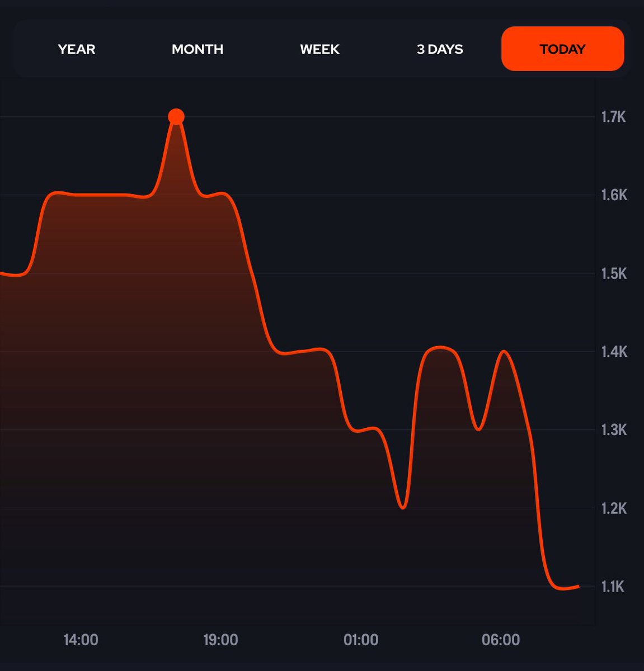Click the 14:00 timestamp label

tap(80, 639)
